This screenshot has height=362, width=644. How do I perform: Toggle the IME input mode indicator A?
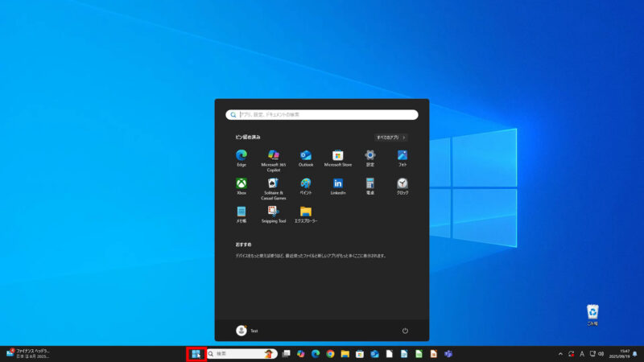(x=582, y=354)
